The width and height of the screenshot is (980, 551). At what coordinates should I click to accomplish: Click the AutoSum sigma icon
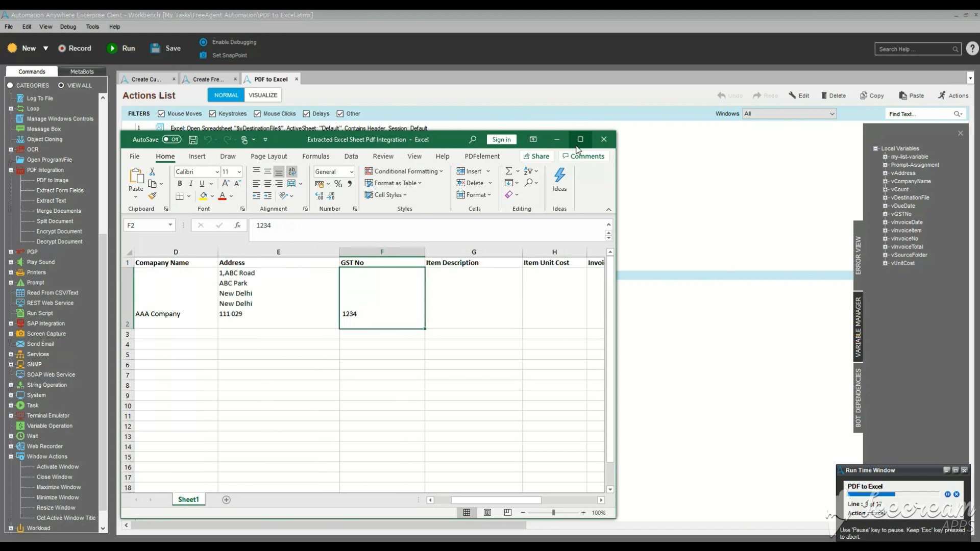[508, 171]
